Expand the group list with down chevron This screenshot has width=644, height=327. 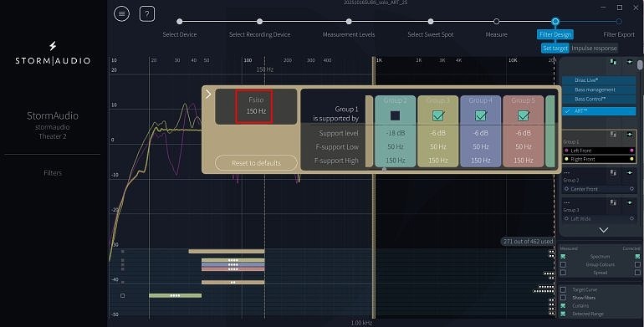[x=603, y=230]
